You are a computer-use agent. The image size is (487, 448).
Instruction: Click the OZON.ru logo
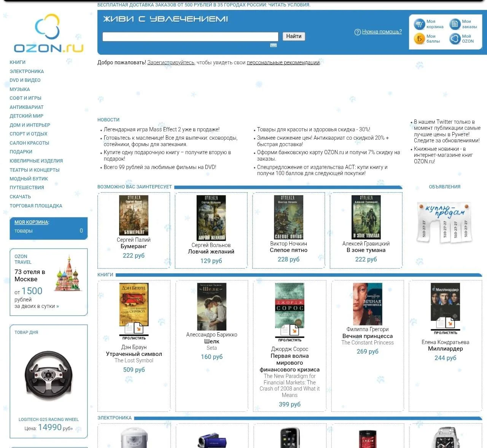pos(48,34)
